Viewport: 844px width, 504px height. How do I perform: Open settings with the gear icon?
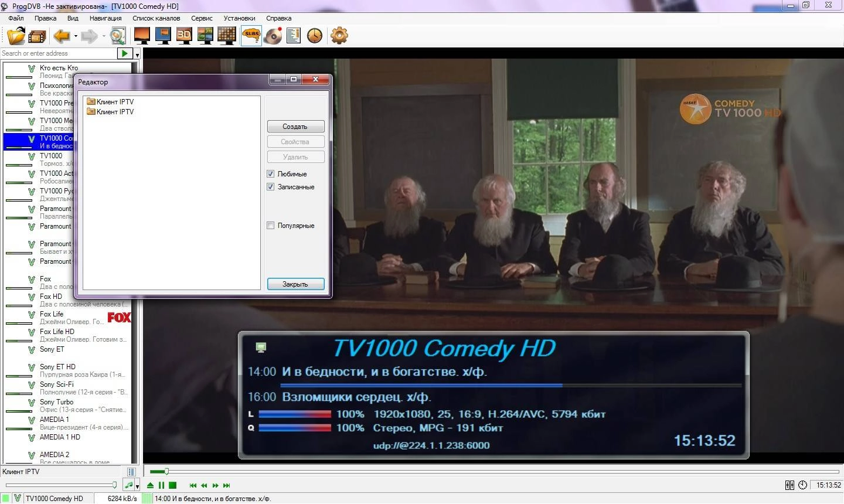coord(339,36)
